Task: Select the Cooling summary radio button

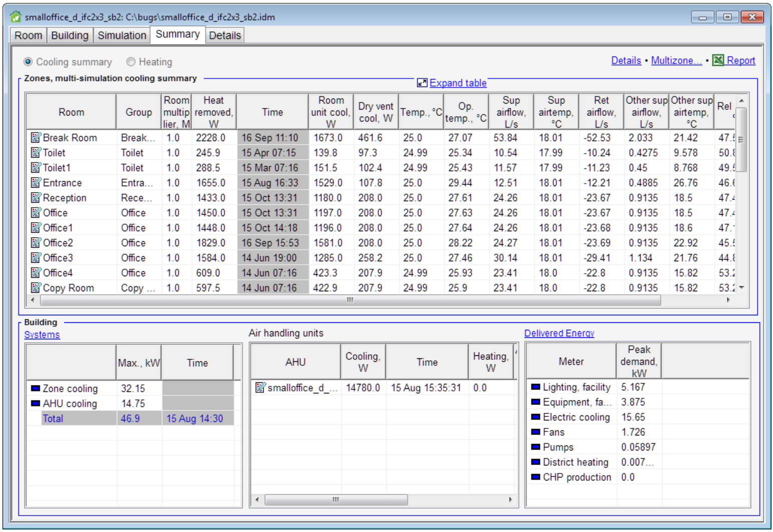Action: 29,62
